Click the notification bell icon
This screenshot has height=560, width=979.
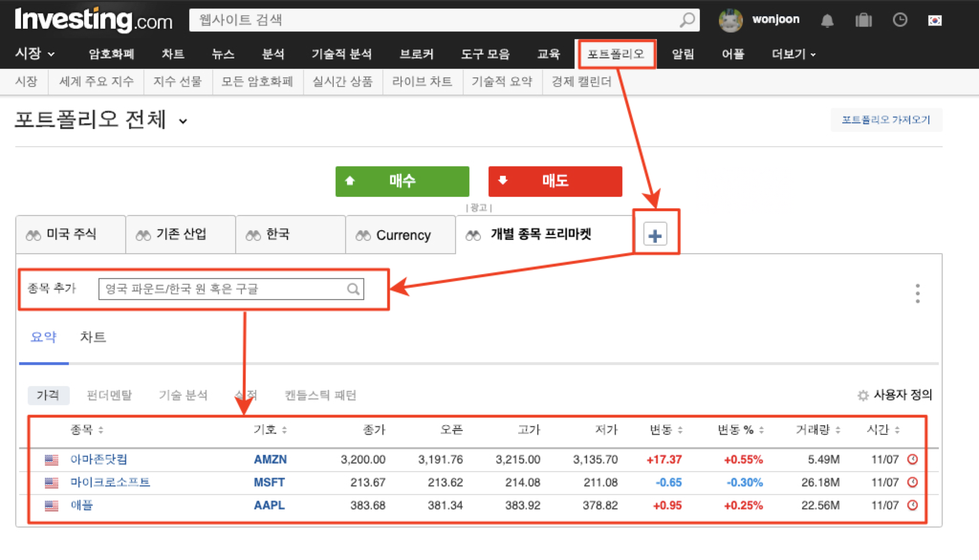pos(827,21)
